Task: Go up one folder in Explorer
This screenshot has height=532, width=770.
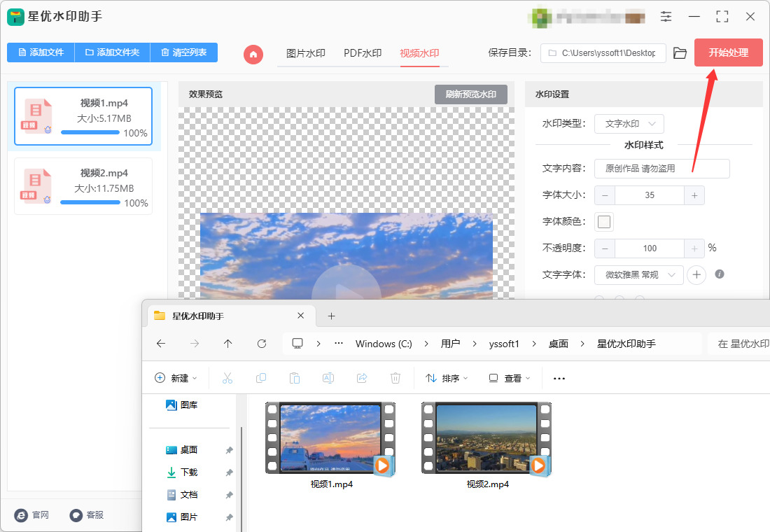Action: [228, 344]
